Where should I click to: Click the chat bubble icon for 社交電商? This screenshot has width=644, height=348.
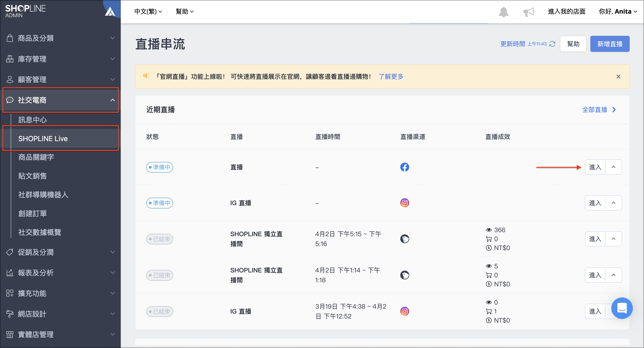pyautogui.click(x=10, y=100)
